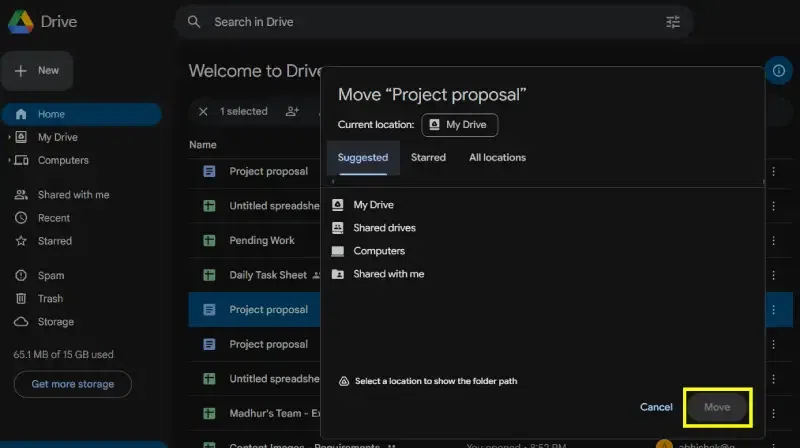Screen dimensions: 800x448
Task: Click the My Drive current location chip
Action: point(459,125)
